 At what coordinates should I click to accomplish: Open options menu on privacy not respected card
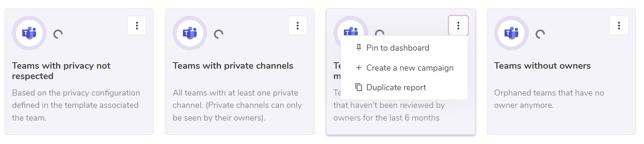[137, 26]
